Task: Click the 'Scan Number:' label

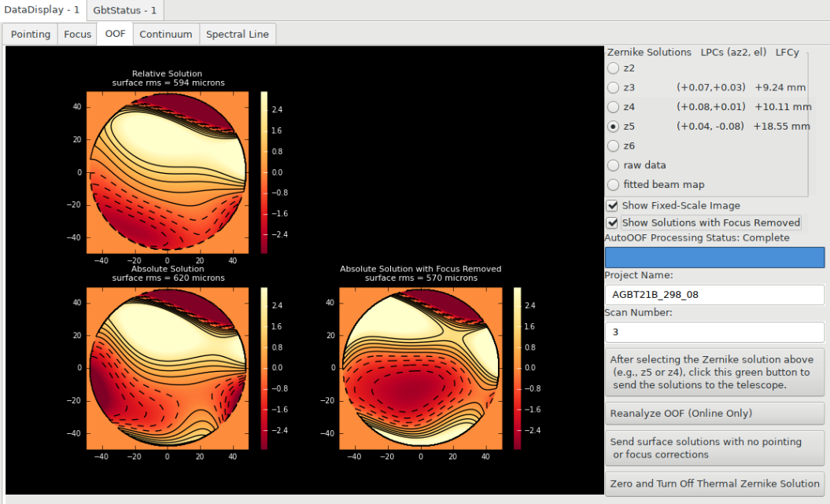Action: [638, 313]
